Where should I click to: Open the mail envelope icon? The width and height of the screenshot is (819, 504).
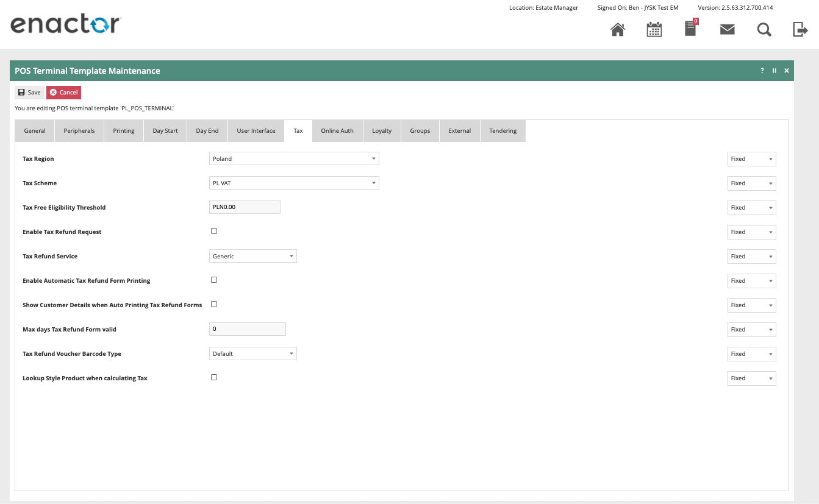tap(727, 29)
